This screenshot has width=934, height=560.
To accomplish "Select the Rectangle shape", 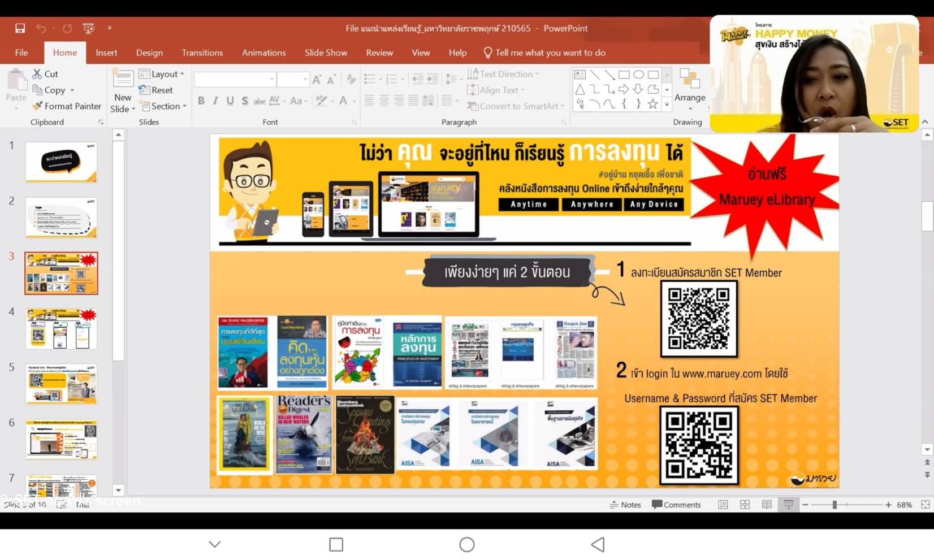I will click(x=624, y=75).
